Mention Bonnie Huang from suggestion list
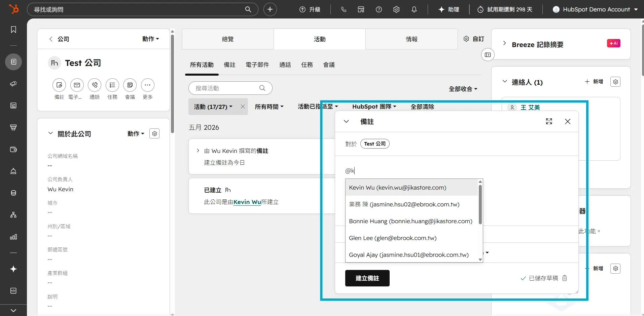Screen dimensions: 644x316 pos(412,221)
